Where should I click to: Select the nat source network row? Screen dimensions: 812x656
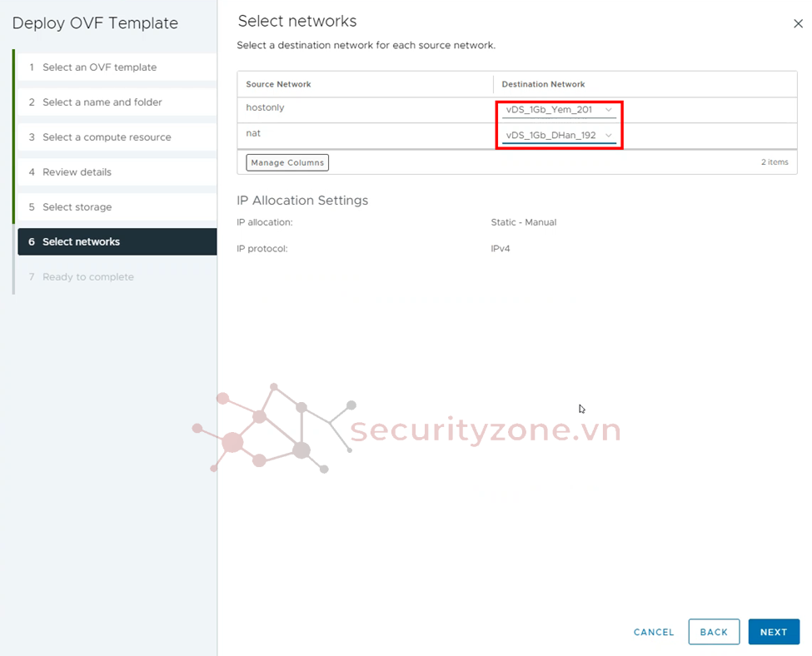(253, 133)
